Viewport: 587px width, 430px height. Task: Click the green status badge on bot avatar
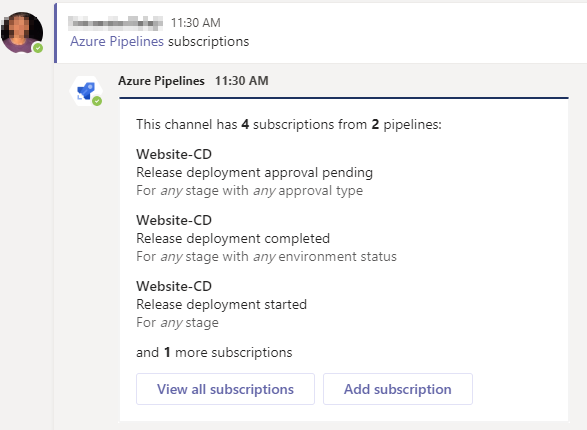pos(97,101)
